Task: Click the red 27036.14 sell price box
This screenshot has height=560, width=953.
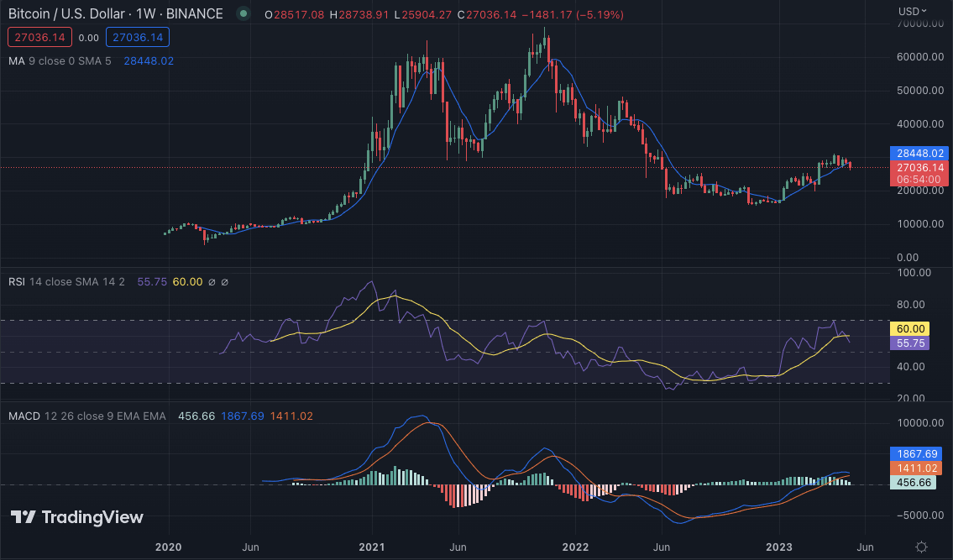Action: pos(39,37)
